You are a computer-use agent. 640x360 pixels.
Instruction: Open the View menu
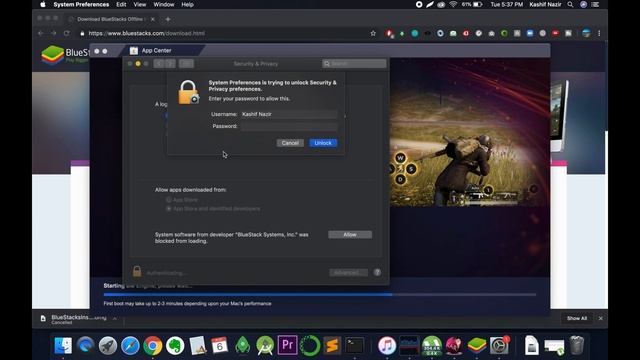[140, 4]
